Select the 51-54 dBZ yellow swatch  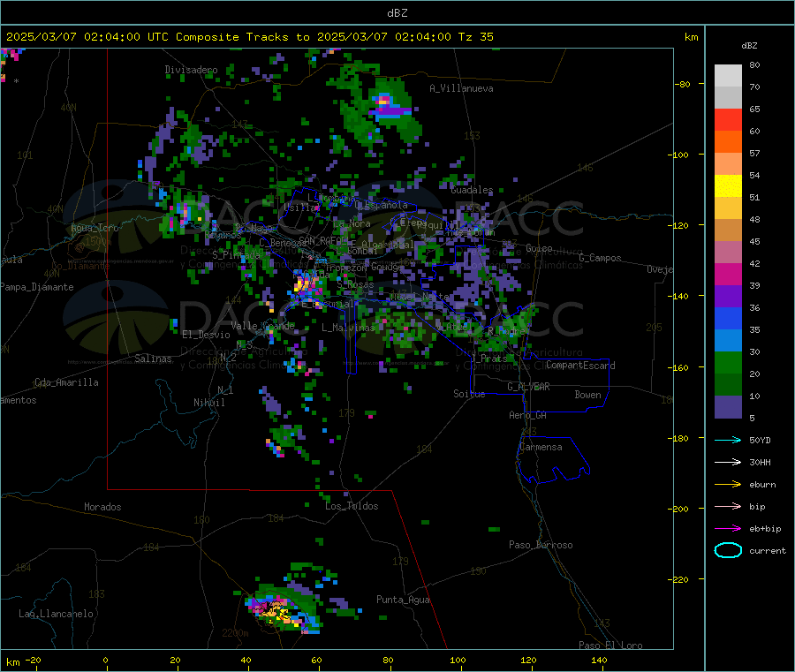(x=728, y=186)
